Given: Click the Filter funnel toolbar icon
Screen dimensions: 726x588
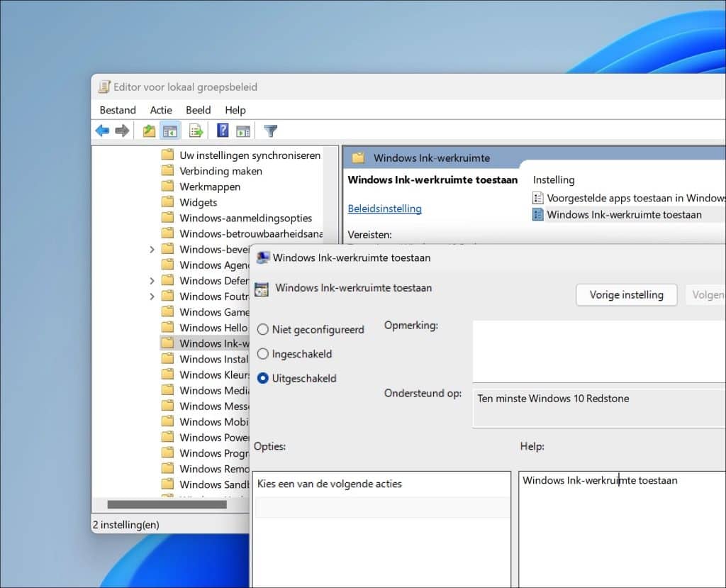Looking at the screenshot, I should [270, 131].
